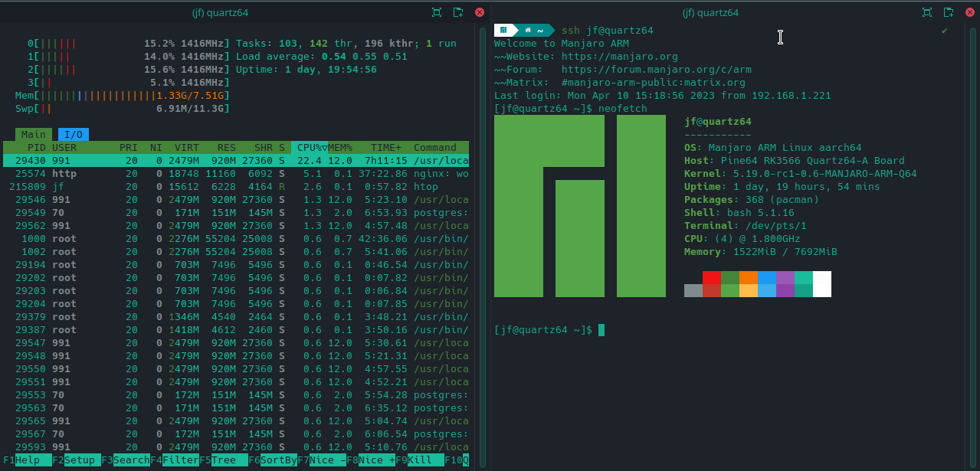Click the home icon in prompt

(528, 31)
